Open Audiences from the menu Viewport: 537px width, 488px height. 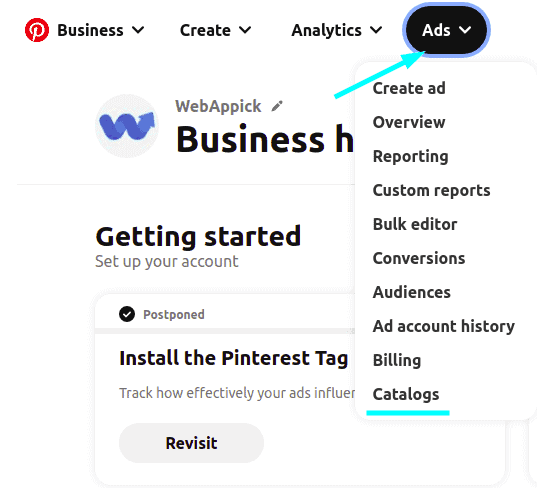tap(412, 292)
